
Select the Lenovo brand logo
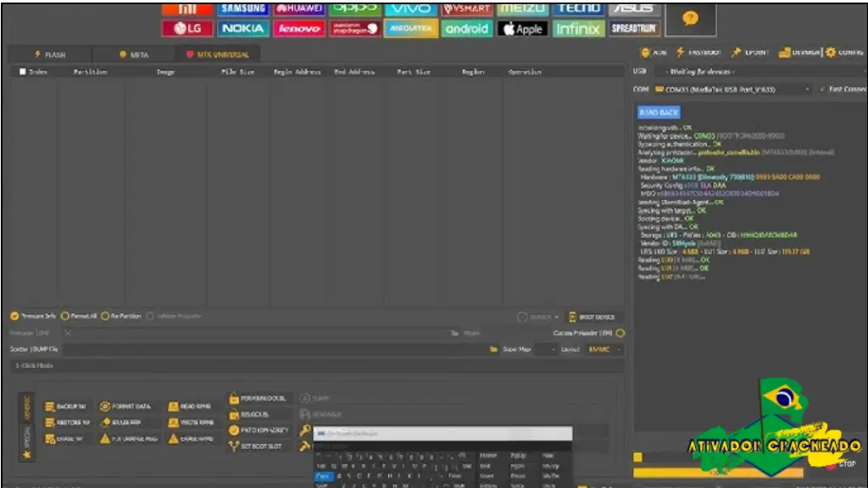coord(299,28)
